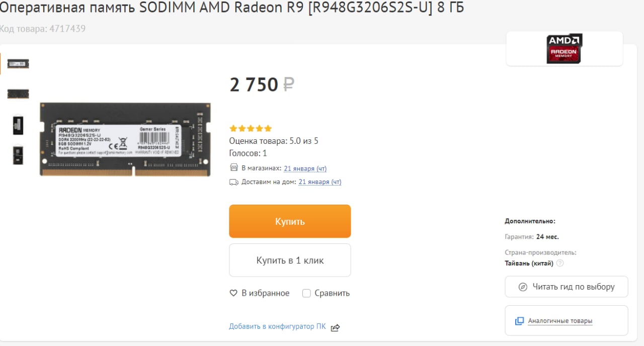Select the first product thumbnail
Screen dimensions: 644x346
18,64
